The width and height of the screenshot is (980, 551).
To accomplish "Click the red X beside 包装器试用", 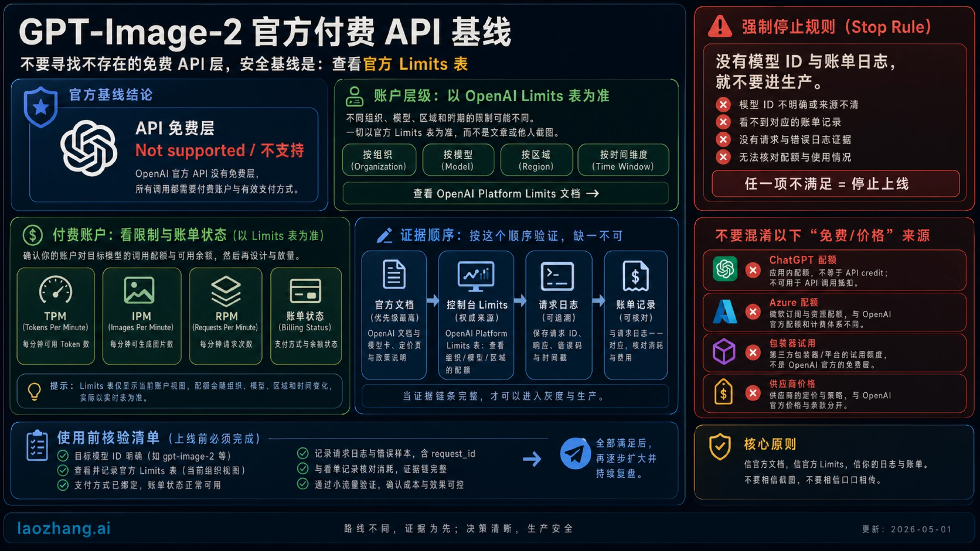I will pyautogui.click(x=753, y=352).
